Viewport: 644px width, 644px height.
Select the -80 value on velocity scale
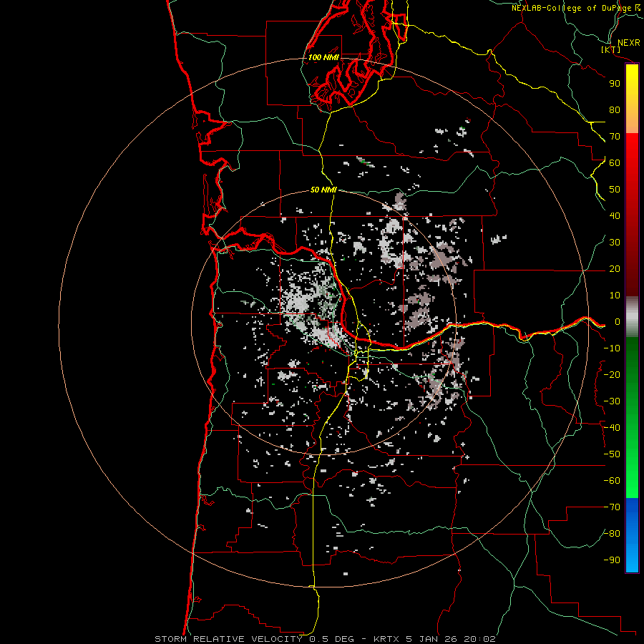point(612,534)
